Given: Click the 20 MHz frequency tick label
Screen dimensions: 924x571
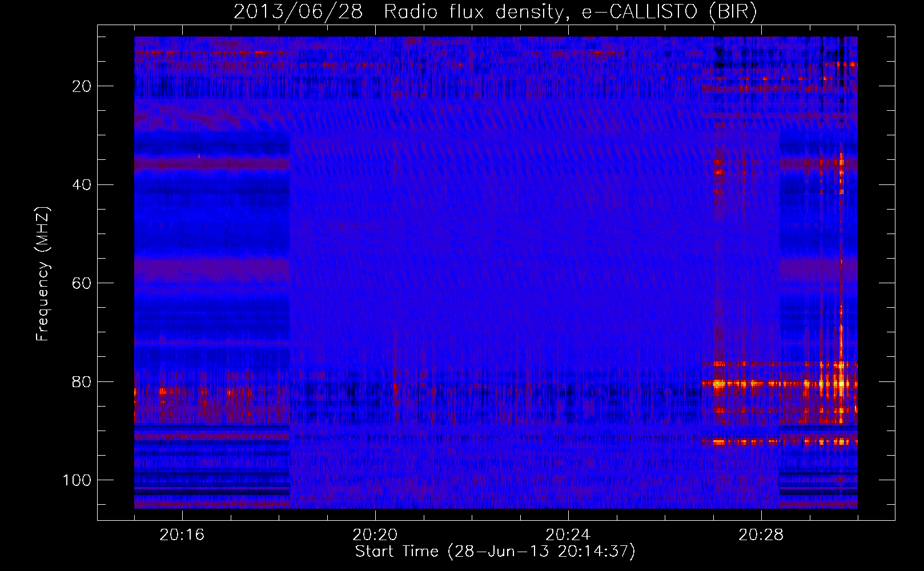Looking at the screenshot, I should (82, 86).
